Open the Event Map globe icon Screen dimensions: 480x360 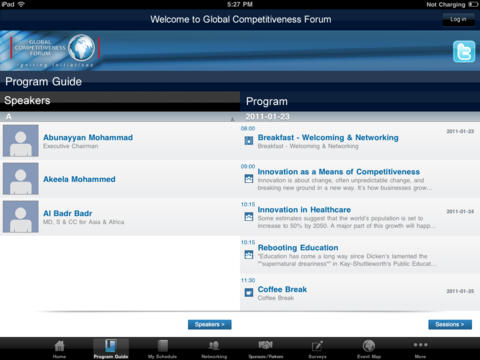tap(369, 346)
